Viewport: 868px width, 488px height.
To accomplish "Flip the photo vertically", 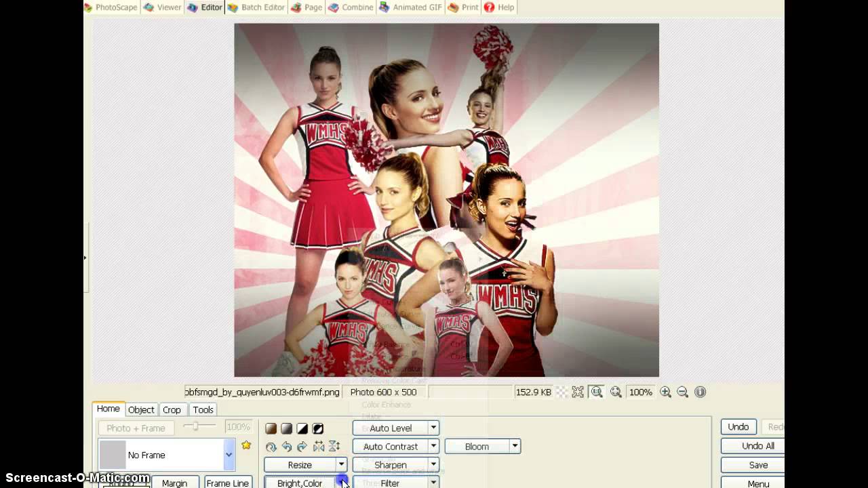I will pyautogui.click(x=334, y=447).
